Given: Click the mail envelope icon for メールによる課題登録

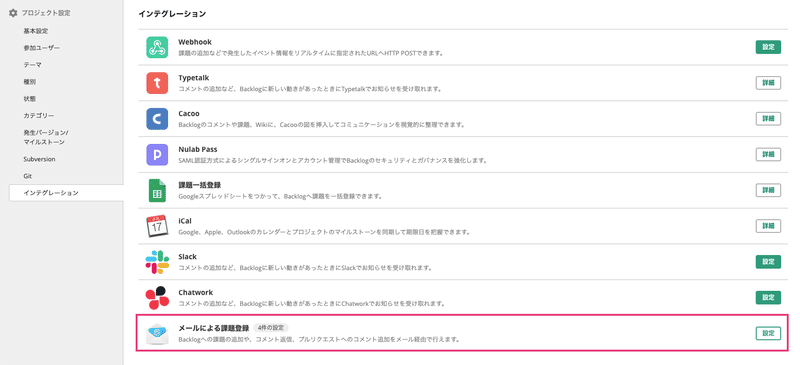Looking at the screenshot, I should (157, 333).
